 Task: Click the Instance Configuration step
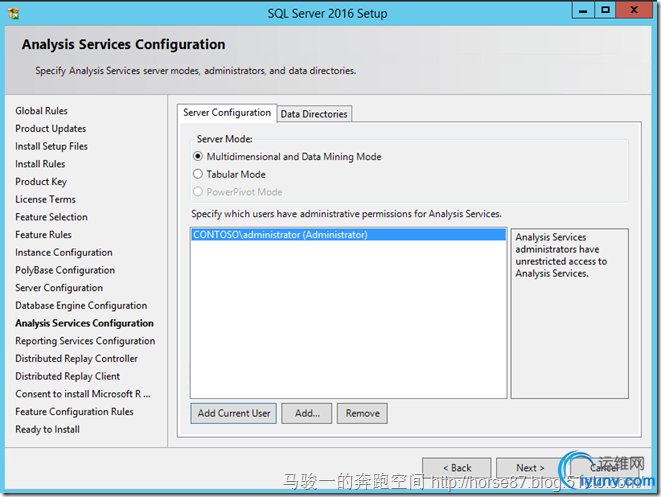coord(64,253)
